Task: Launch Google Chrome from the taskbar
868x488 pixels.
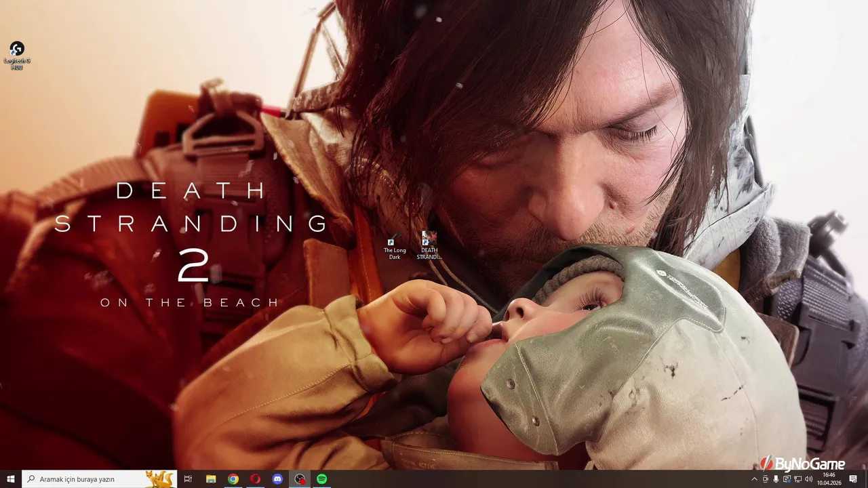Action: tap(233, 479)
